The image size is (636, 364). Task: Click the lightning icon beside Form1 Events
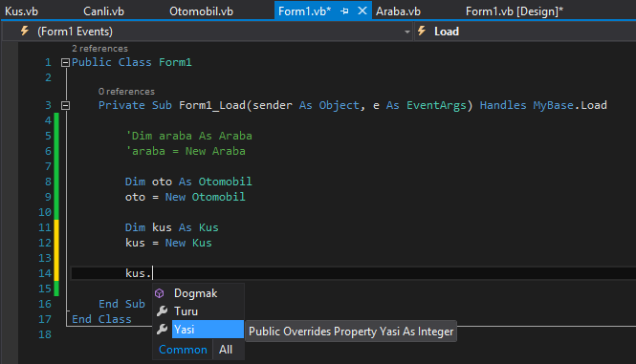pyautogui.click(x=25, y=31)
